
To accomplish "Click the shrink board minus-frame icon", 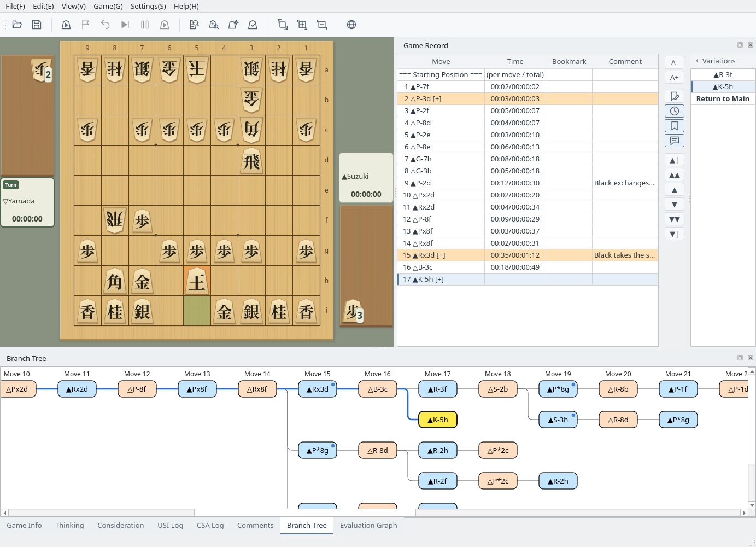I will 322,25.
